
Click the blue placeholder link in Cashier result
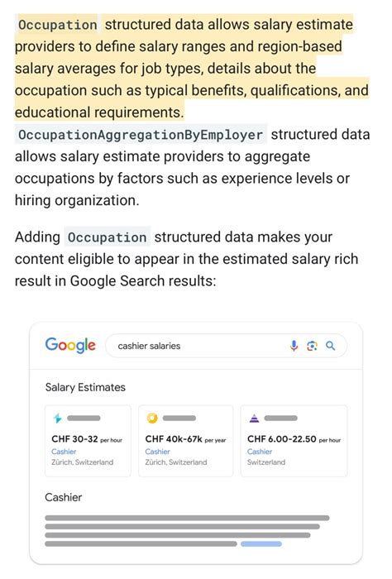coord(261,544)
